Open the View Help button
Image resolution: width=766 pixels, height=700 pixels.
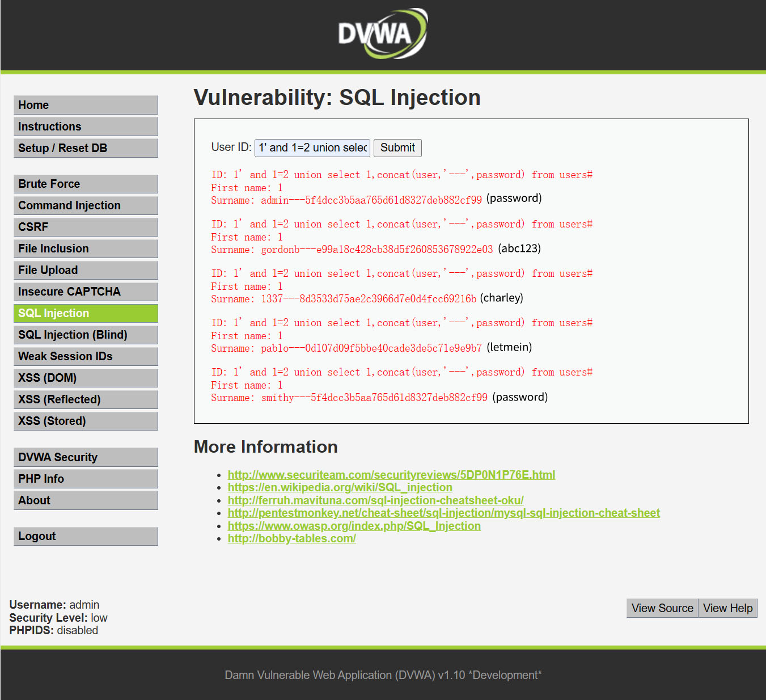tap(728, 608)
